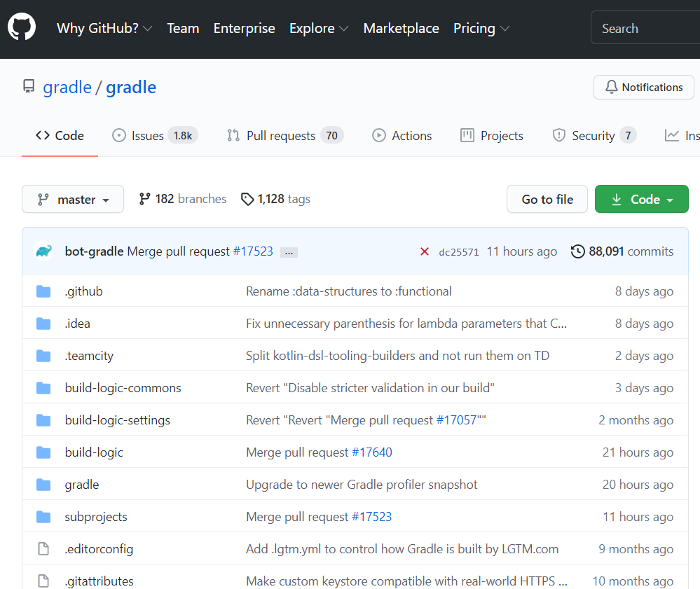Open the .github folder name
Screen dimensions: 700x589
(83, 291)
